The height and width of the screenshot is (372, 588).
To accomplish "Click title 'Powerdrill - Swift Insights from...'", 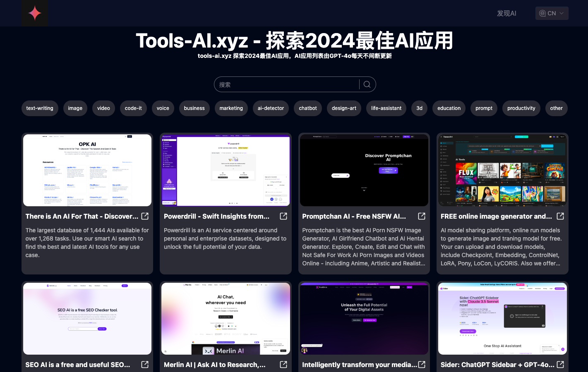I will coord(216,216).
